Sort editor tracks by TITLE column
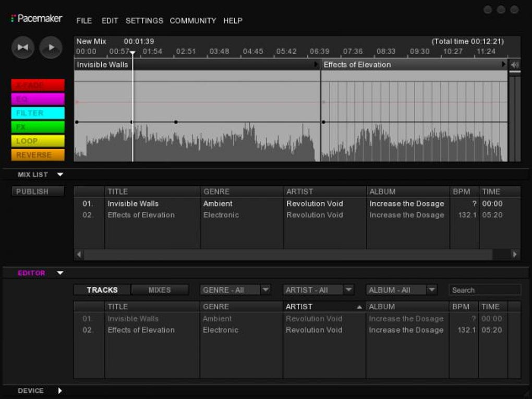 point(152,307)
